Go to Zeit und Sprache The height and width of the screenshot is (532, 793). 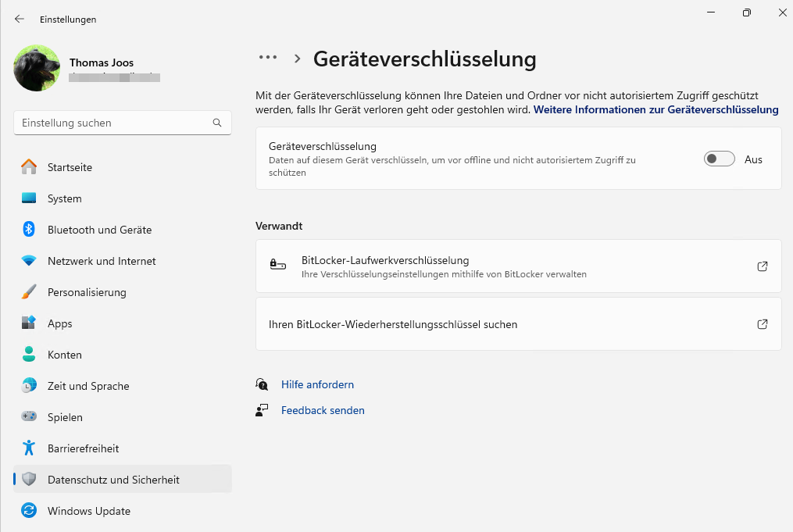pos(88,386)
